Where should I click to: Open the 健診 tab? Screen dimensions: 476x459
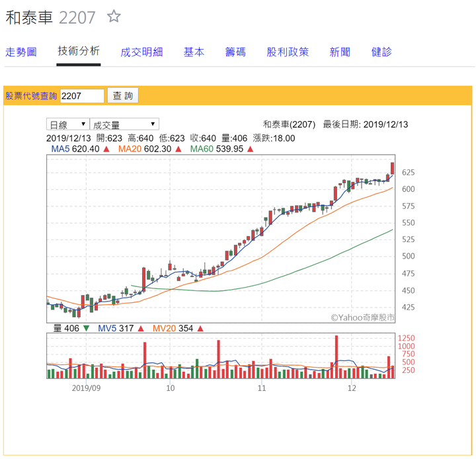tap(381, 52)
